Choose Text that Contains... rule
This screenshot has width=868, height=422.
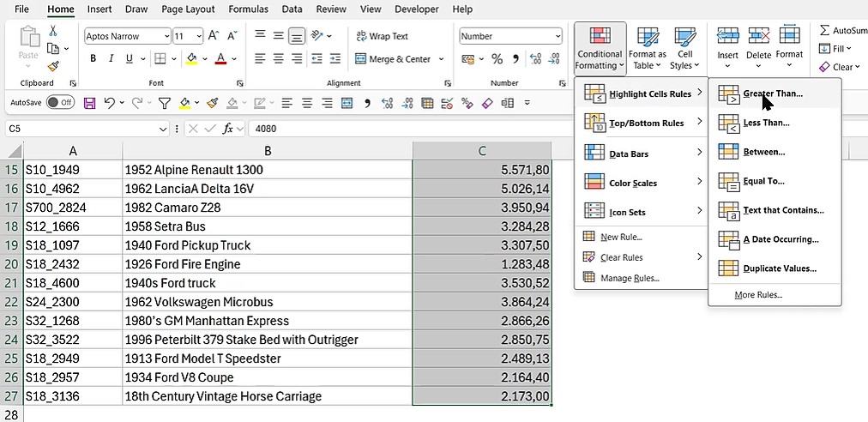[775, 210]
